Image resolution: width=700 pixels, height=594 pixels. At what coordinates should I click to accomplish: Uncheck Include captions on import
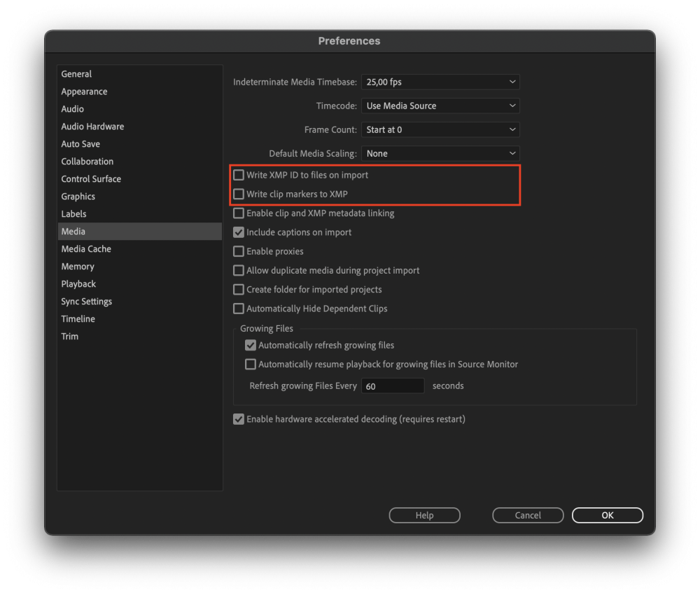click(239, 232)
